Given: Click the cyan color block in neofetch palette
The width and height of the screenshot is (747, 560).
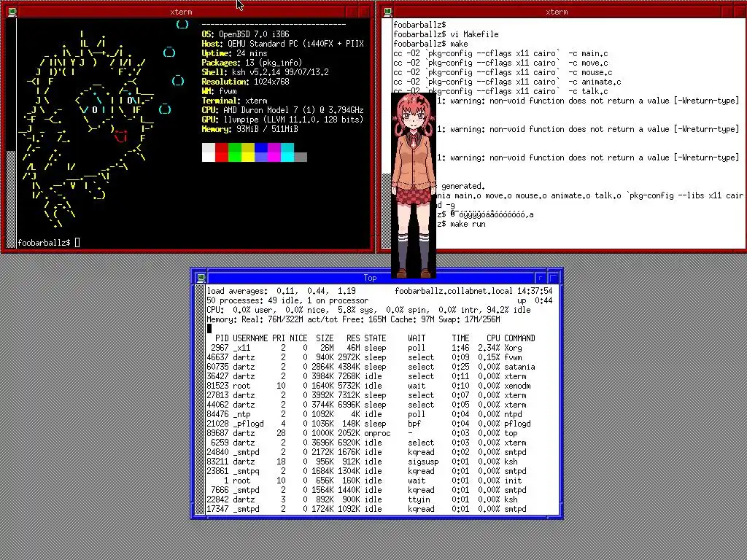Looking at the screenshot, I should coord(287,153).
